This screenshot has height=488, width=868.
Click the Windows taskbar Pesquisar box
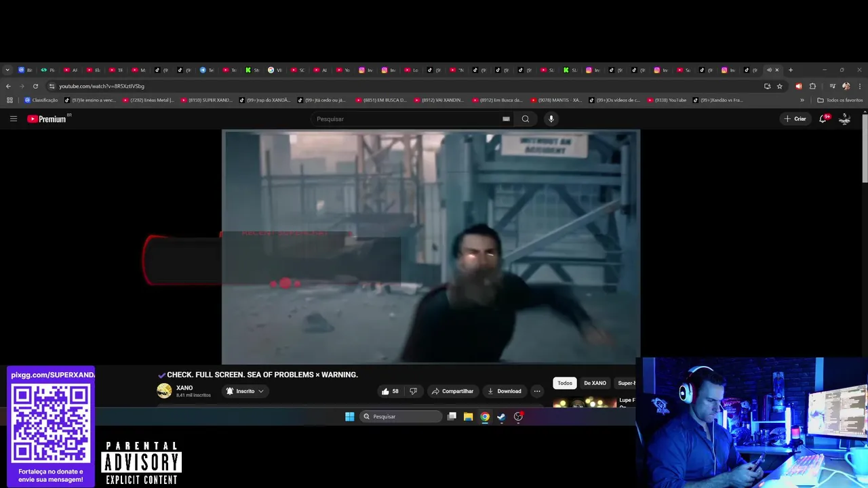point(401,416)
